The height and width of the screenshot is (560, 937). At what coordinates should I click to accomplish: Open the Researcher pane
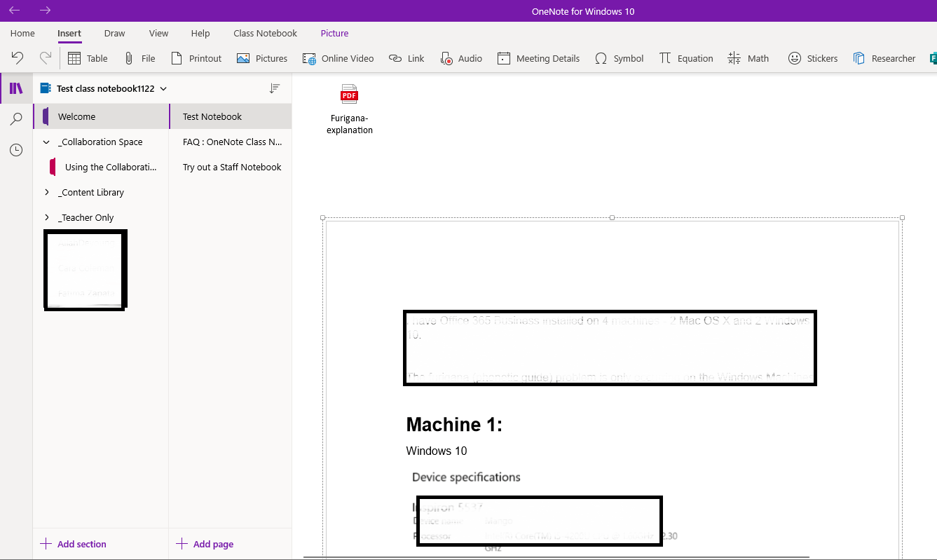click(884, 58)
